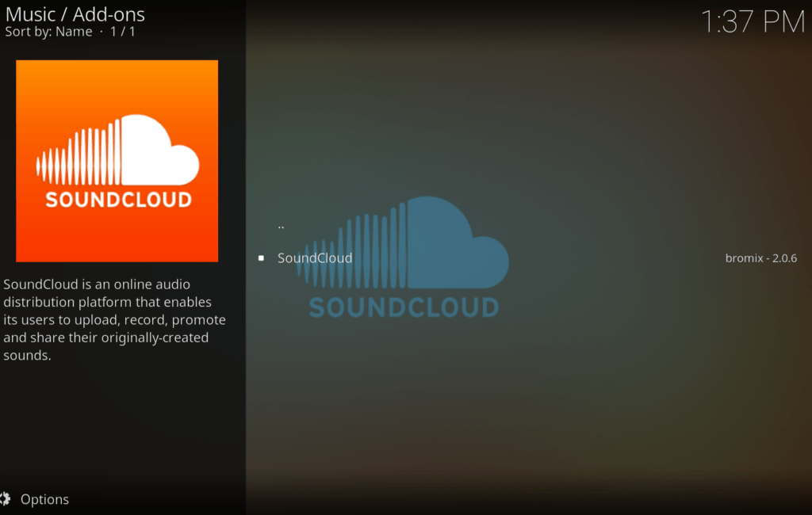
Task: Click the white square bullet beside SoundCloud
Action: tap(261, 257)
